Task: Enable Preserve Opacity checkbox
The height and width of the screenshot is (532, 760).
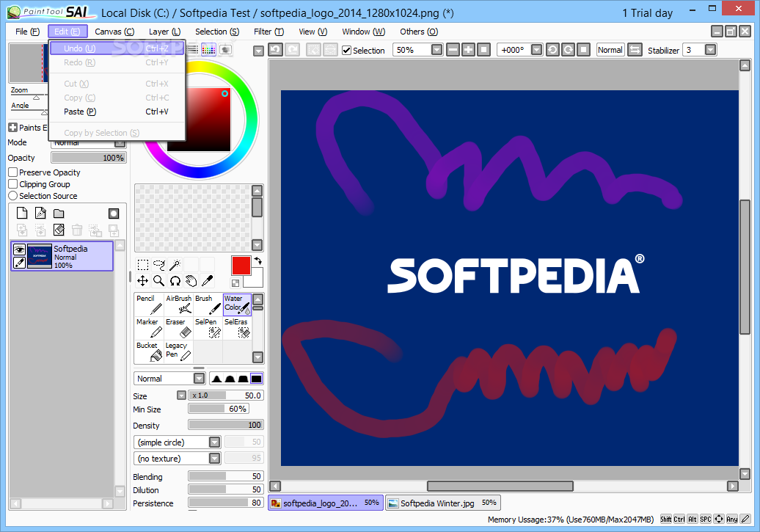Action: pos(13,172)
